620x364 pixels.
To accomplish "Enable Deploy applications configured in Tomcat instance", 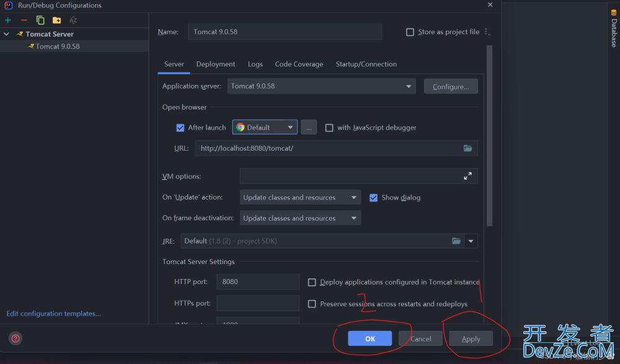I will pos(312,282).
